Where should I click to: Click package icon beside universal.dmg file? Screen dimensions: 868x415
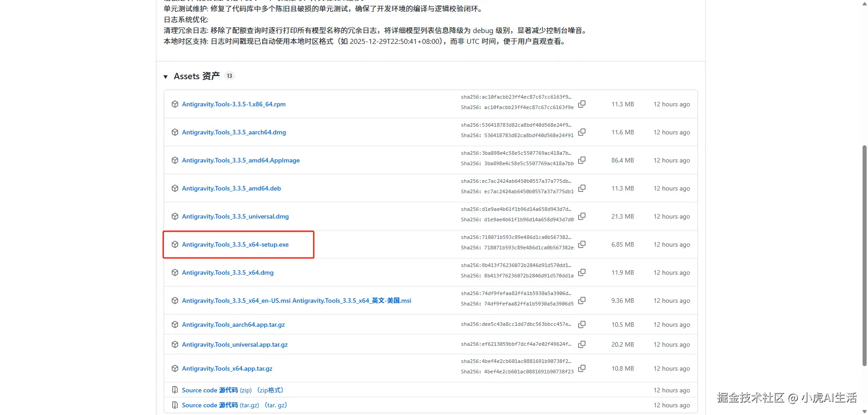(x=175, y=216)
